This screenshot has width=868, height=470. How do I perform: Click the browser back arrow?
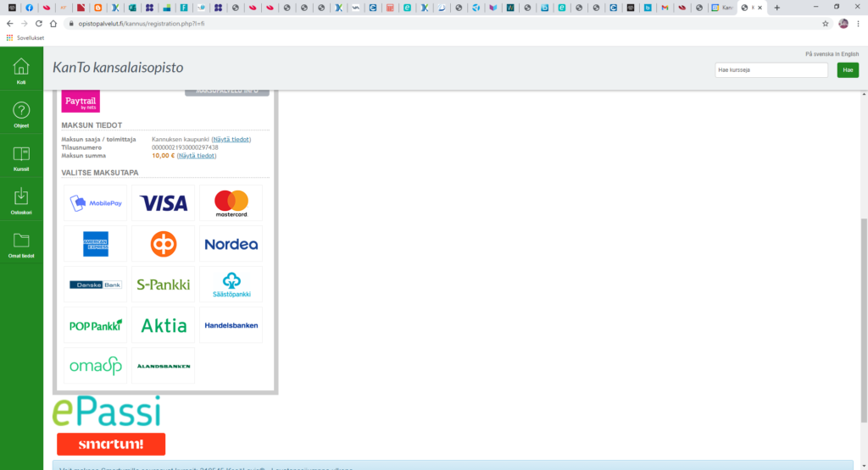click(10, 24)
